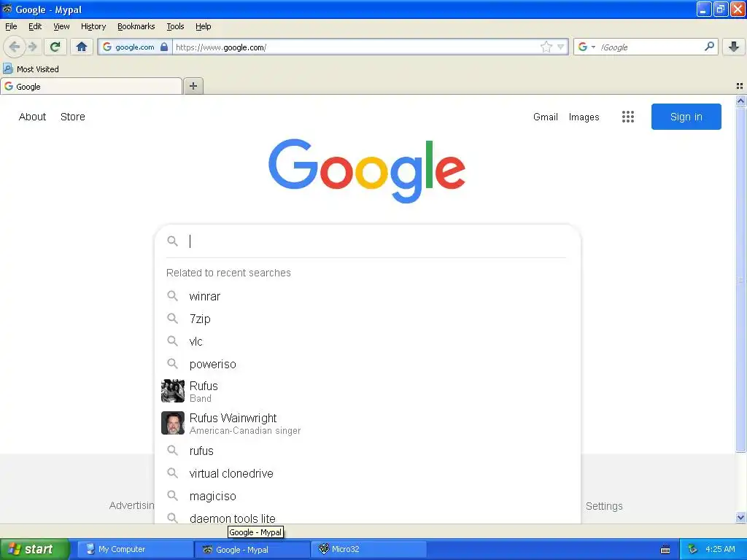Click the Rufus Wainwright photo thumbnail

click(x=172, y=423)
